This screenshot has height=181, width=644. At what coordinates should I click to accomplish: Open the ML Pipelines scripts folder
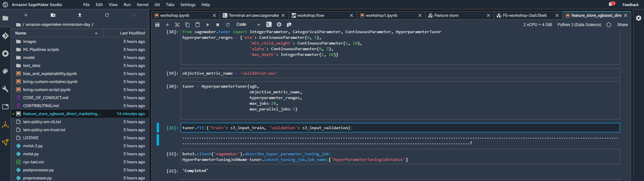tap(80, 50)
